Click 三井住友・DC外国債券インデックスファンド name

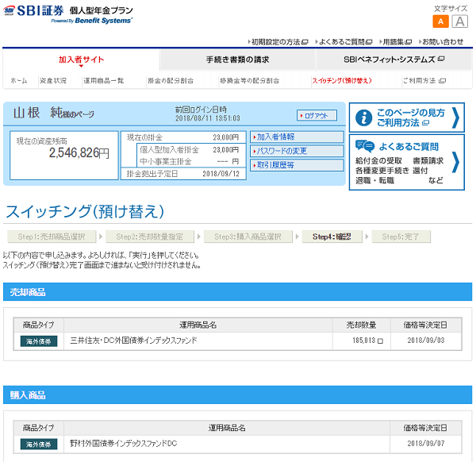click(x=133, y=341)
